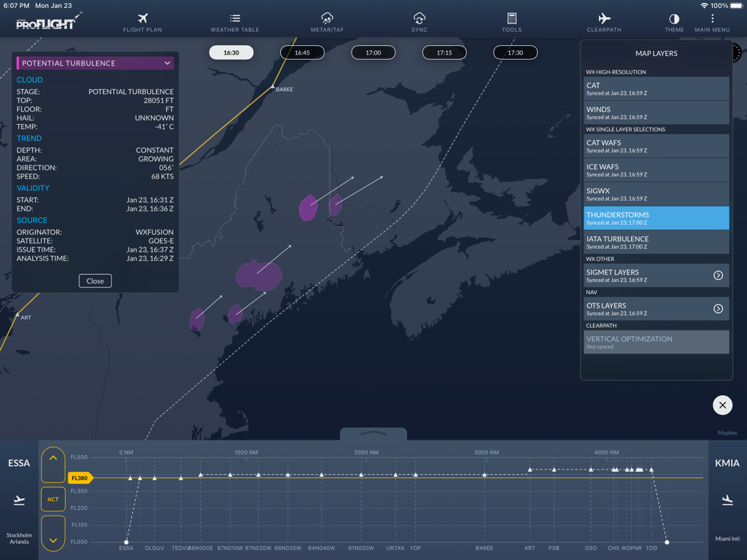The image size is (747, 560).
Task: Expand the OTS LAYERS section
Action: point(656,308)
